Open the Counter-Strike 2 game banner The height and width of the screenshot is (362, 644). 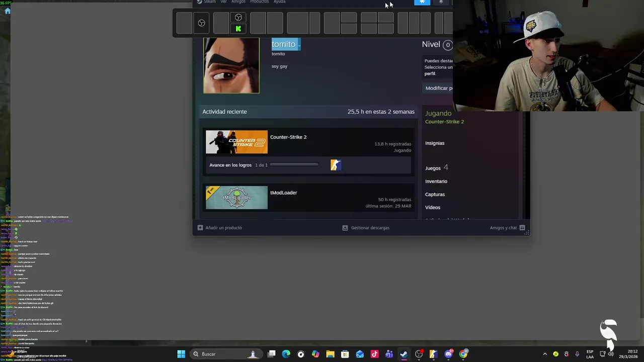pyautogui.click(x=236, y=142)
